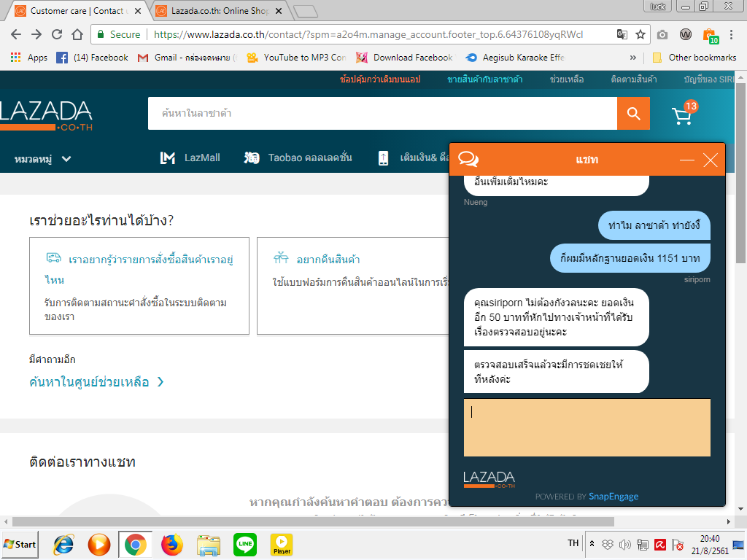Click ช้อปคุ้มกว่าเดิมบนแอป top link
747x560 pixels.
pyautogui.click(x=380, y=79)
